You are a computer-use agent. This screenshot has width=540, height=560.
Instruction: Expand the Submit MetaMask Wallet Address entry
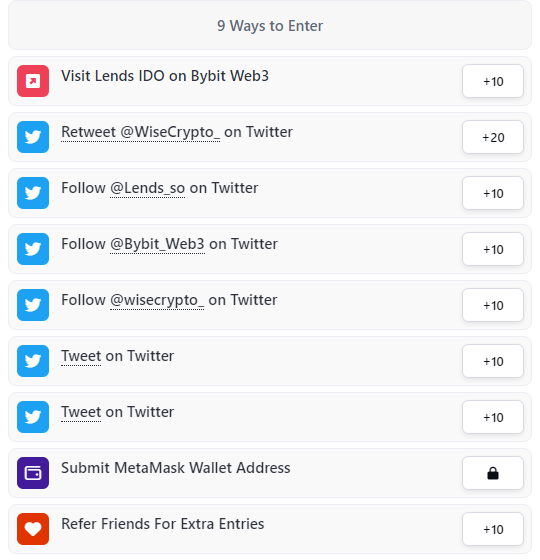(x=270, y=473)
